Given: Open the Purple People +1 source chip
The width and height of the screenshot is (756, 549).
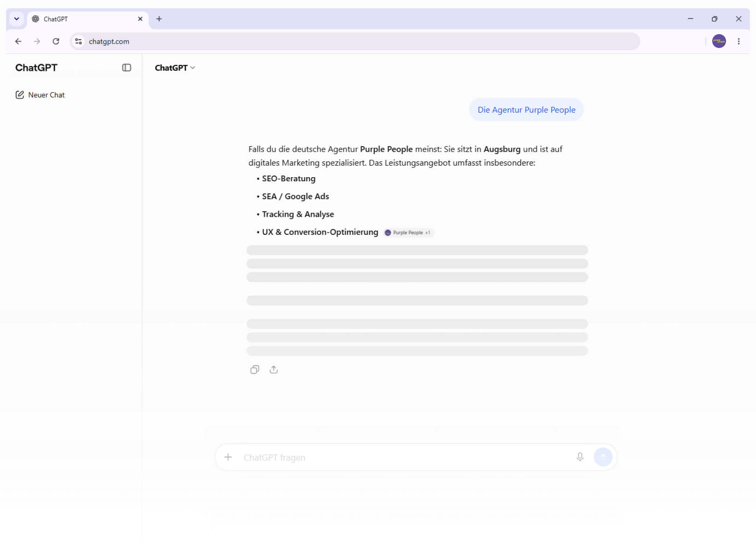Looking at the screenshot, I should [408, 233].
